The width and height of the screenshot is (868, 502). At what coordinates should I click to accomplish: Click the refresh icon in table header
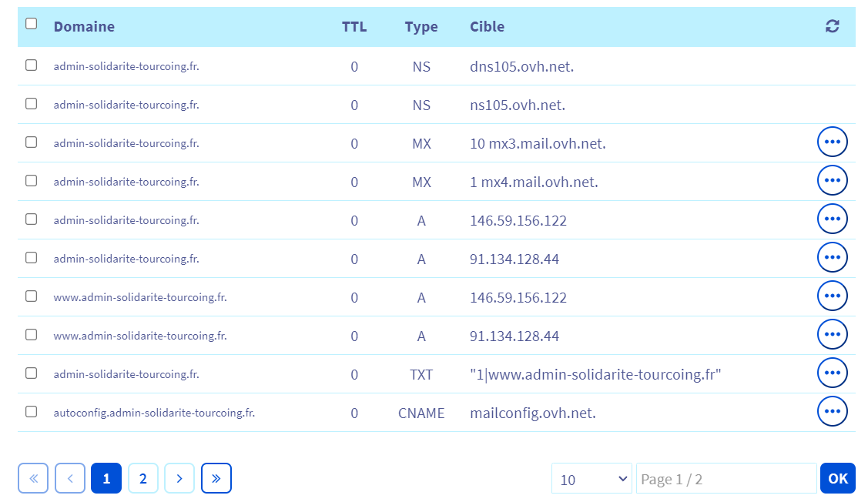(832, 26)
